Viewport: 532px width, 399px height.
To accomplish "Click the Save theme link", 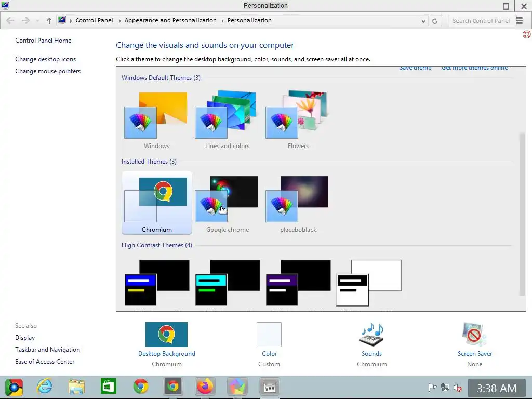I will tap(415, 68).
